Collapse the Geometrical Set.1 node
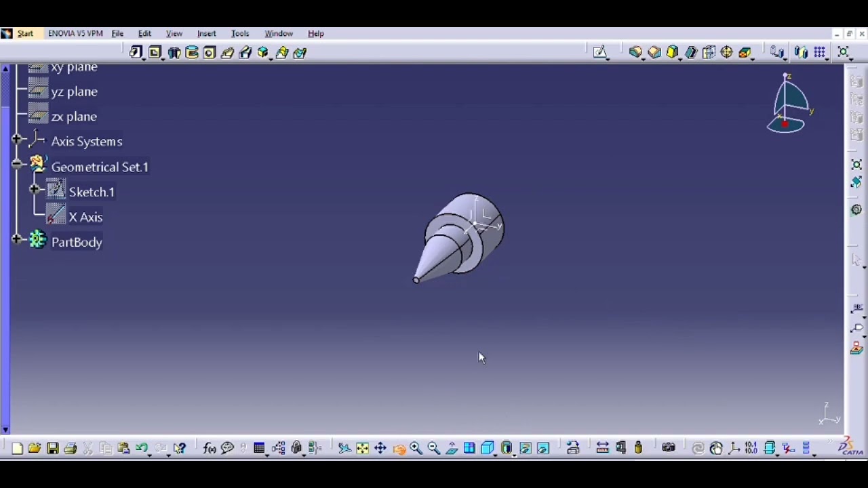This screenshot has height=488, width=868. coord(18,164)
